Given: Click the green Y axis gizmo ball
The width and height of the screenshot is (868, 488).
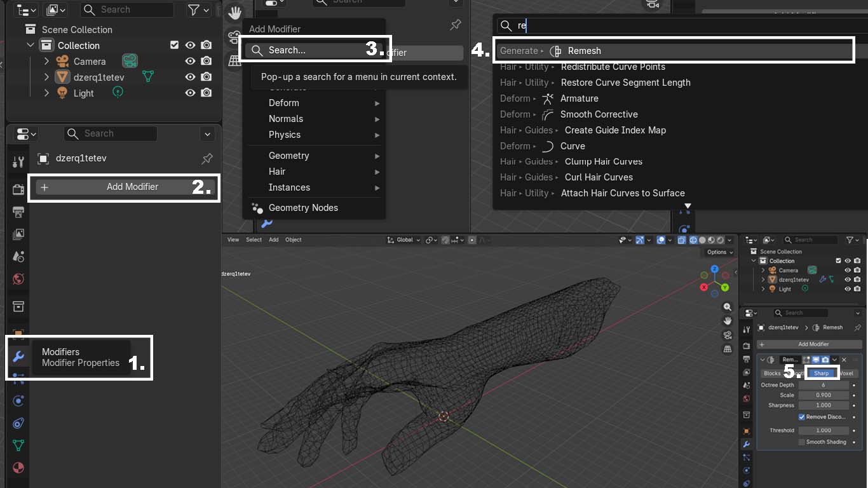Looking at the screenshot, I should (x=725, y=288).
